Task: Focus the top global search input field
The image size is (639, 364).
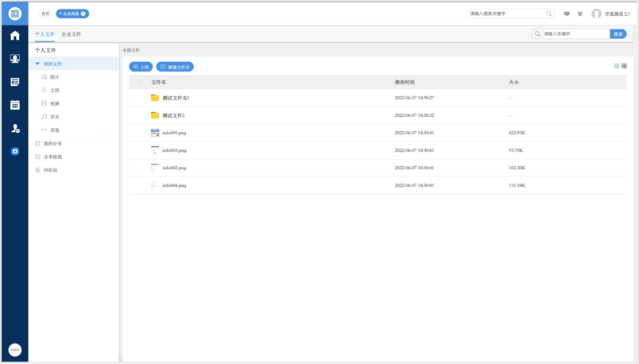Action: tap(505, 14)
